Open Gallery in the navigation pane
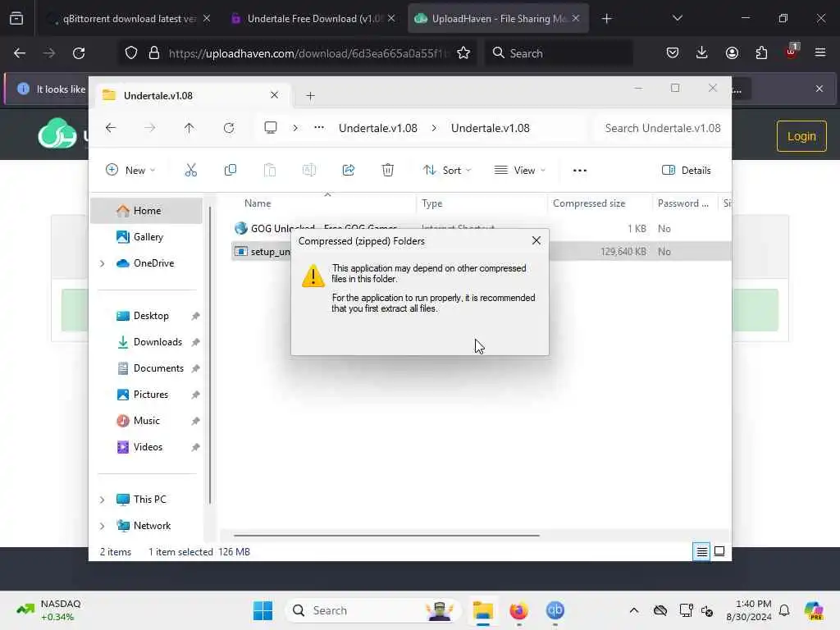 tap(148, 237)
